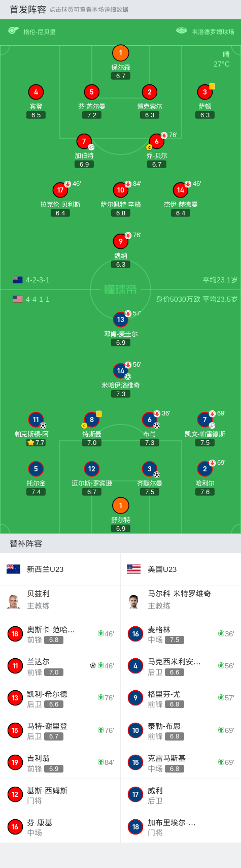This screenshot has height=868, width=241.
Task: Open player 米哈伊洛维奇 number 14 jersey
Action: tap(120, 371)
